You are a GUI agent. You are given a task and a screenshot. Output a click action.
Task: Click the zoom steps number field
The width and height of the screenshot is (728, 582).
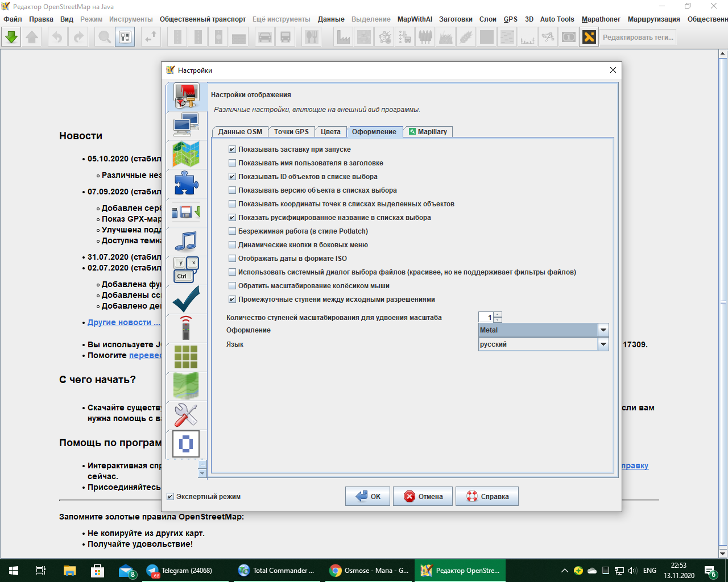[x=486, y=317]
